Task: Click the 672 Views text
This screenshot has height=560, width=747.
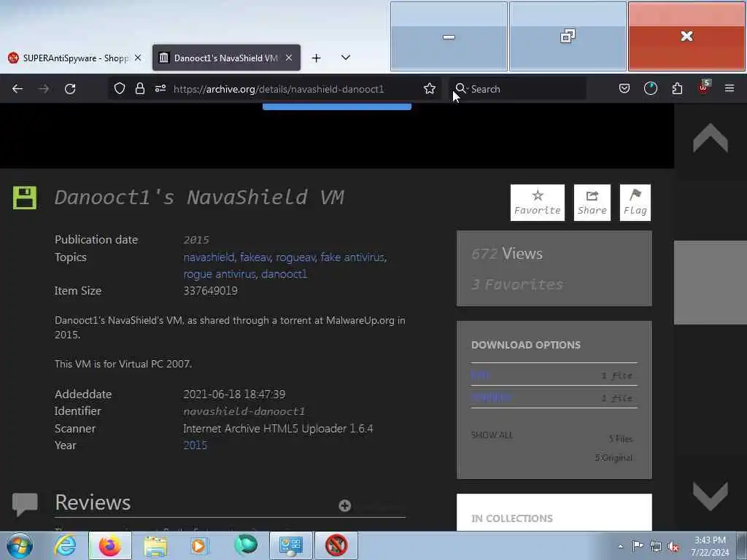Action: pos(507,254)
